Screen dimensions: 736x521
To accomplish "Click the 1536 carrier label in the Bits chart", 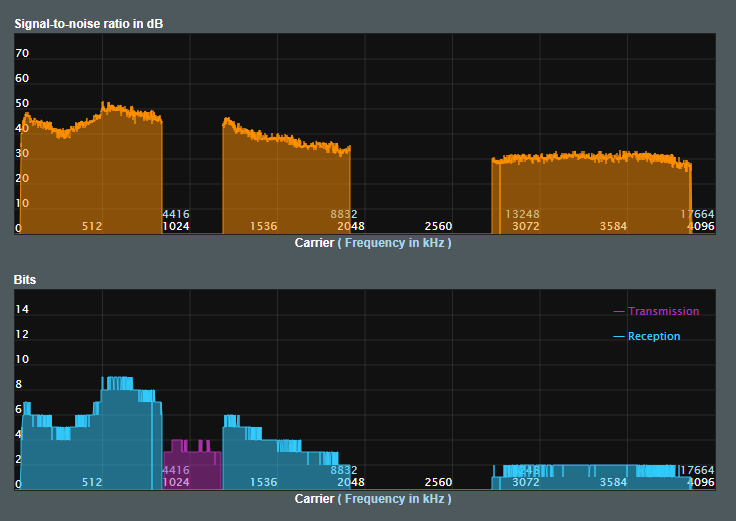I will coord(263,482).
